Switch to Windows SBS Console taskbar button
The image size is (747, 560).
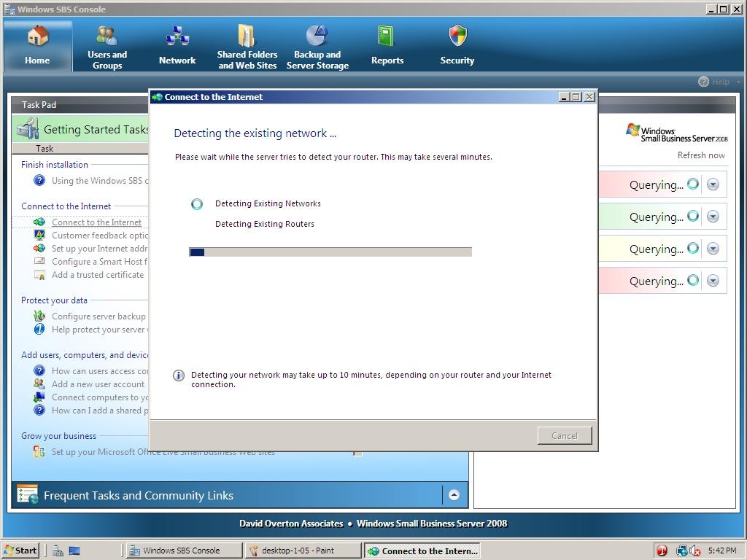184,551
